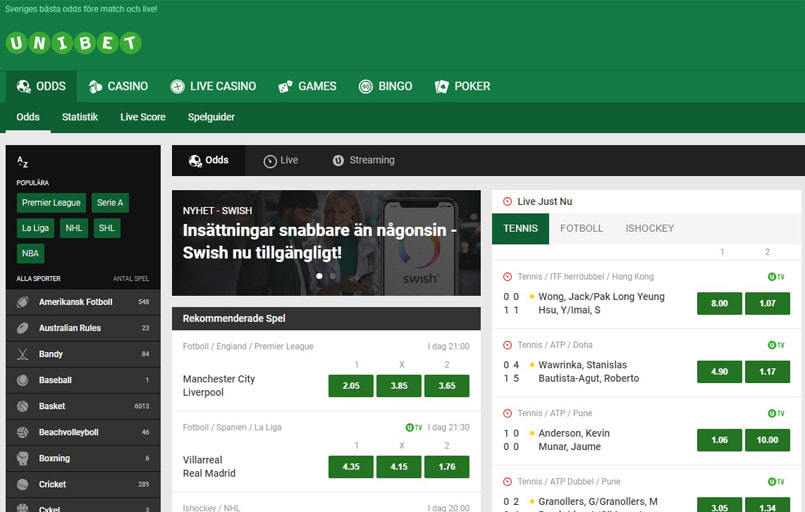Switch to the Streaming tab
Viewport: 805px width, 512px height.
pyautogui.click(x=363, y=160)
